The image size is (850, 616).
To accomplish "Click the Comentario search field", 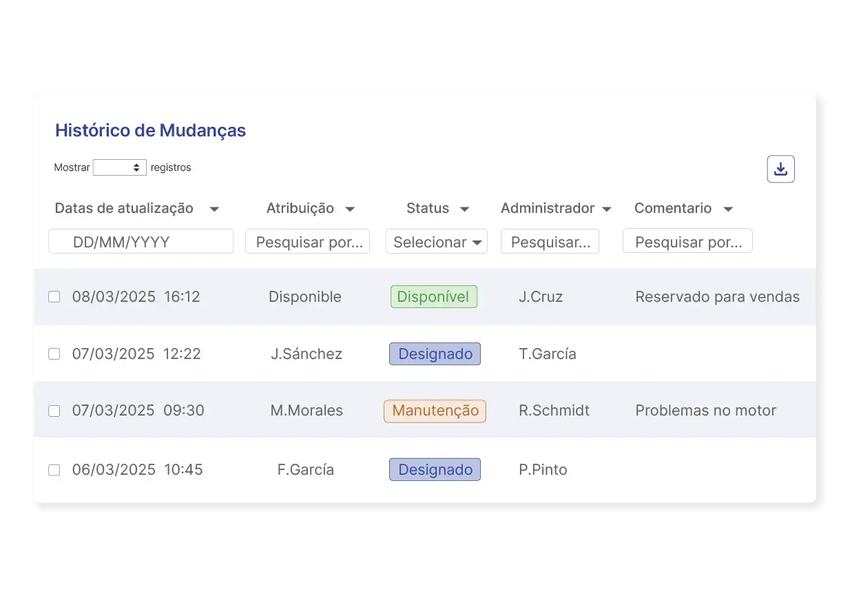I will [687, 241].
